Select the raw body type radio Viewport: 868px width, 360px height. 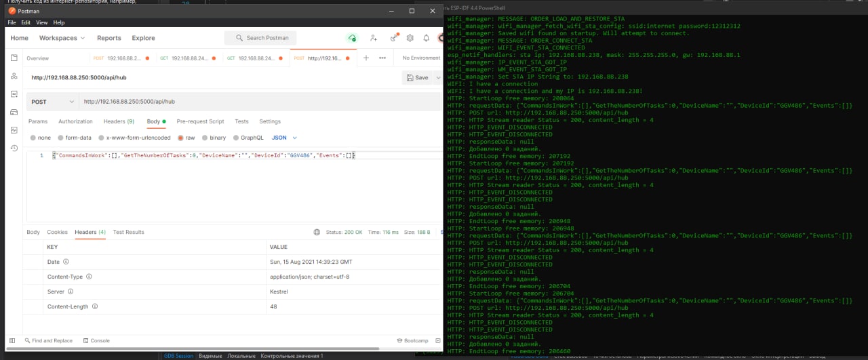click(x=180, y=138)
